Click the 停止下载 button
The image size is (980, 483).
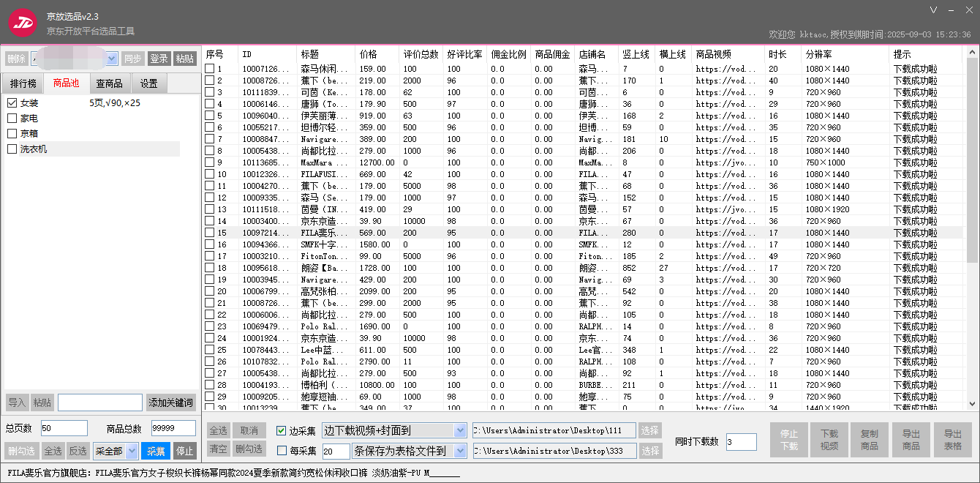789,440
